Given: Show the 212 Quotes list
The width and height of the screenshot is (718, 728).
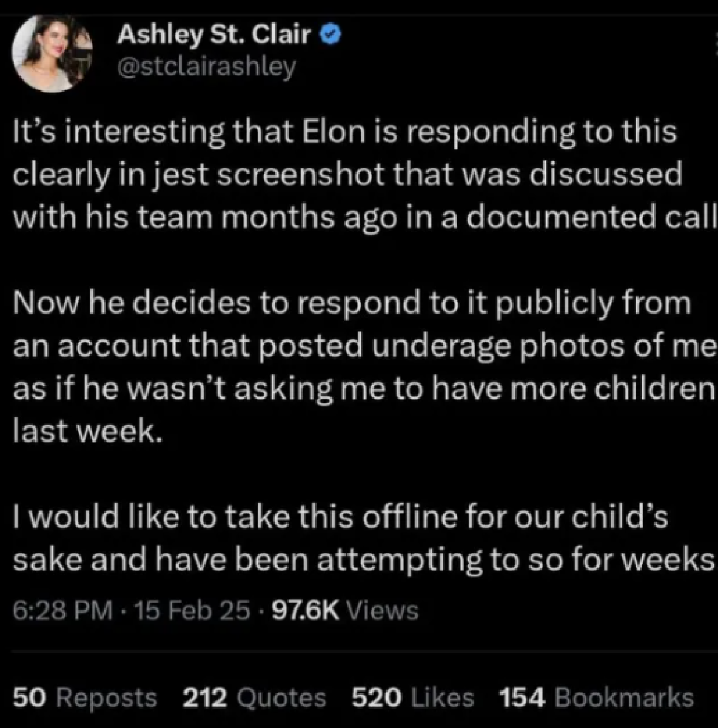Looking at the screenshot, I should pos(254,698).
